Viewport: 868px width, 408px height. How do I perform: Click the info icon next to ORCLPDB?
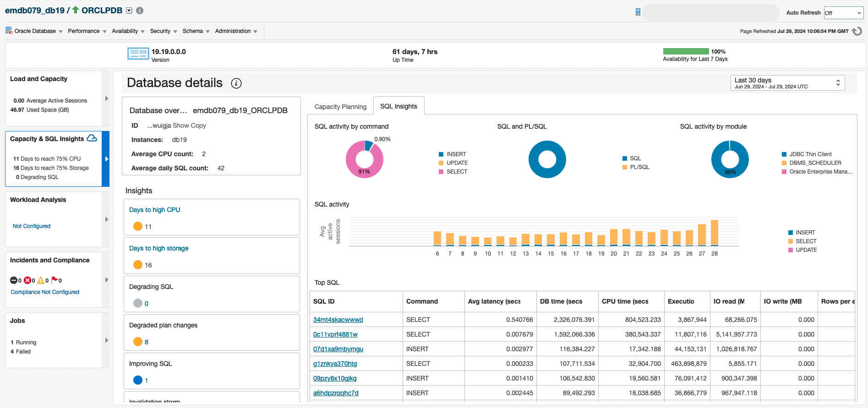coord(140,11)
